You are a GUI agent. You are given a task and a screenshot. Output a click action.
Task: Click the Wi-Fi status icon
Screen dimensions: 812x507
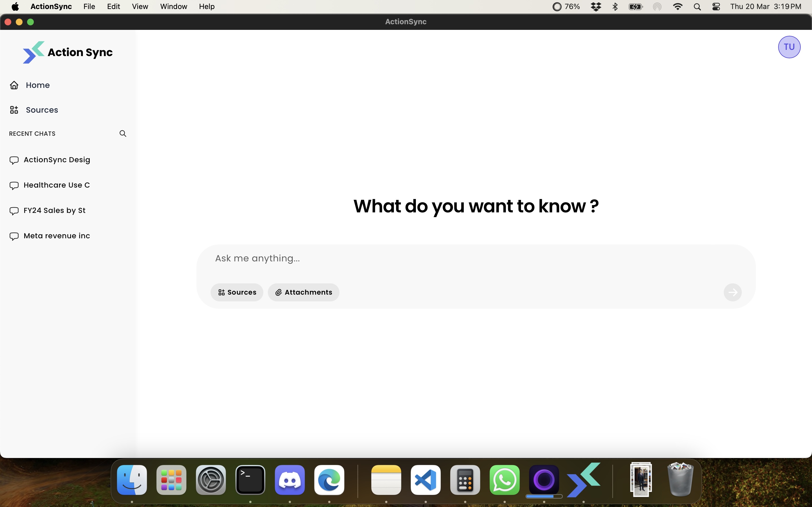[678, 7]
